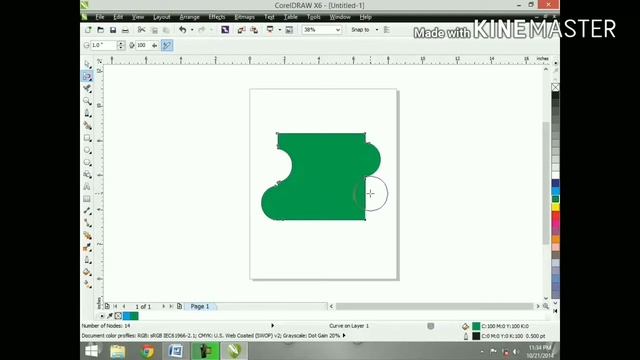The width and height of the screenshot is (640, 360).
Task: Click the Welcome screen icon
Action: (289, 30)
